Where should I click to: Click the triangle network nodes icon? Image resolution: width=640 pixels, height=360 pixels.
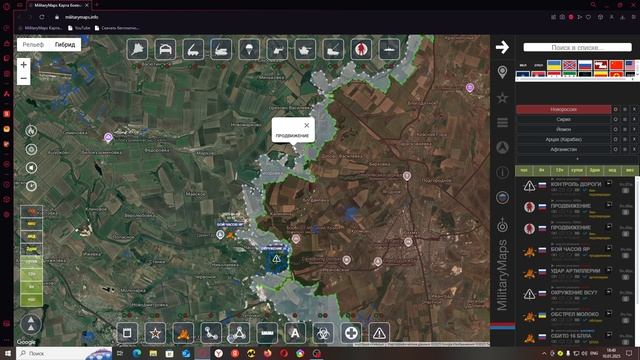click(239, 333)
